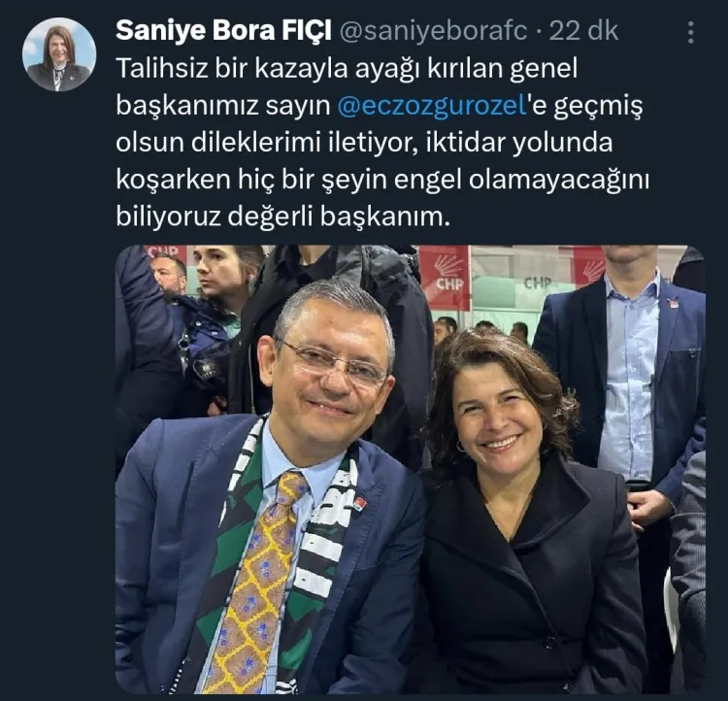Click the word başkanım ending the tweet
This screenshot has width=728, height=701.
pyautogui.click(x=385, y=217)
